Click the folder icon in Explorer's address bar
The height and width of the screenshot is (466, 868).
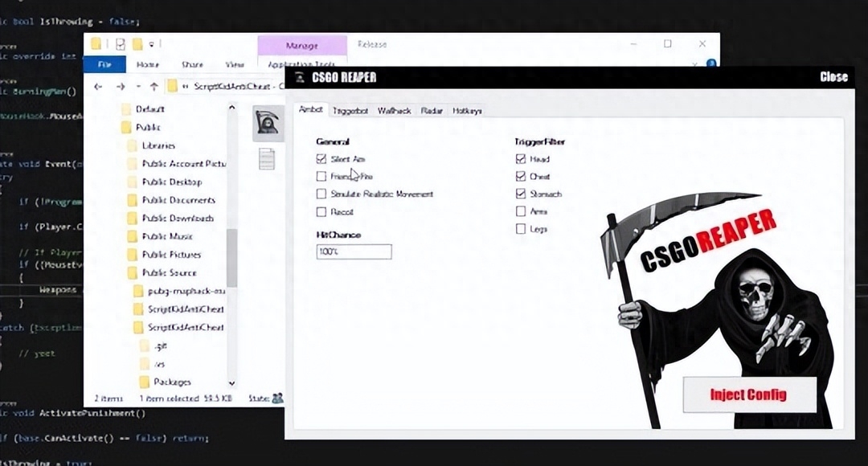pyautogui.click(x=172, y=86)
